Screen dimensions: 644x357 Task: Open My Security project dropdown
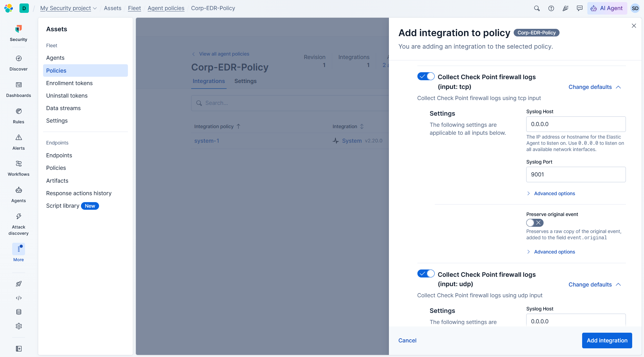click(x=68, y=8)
